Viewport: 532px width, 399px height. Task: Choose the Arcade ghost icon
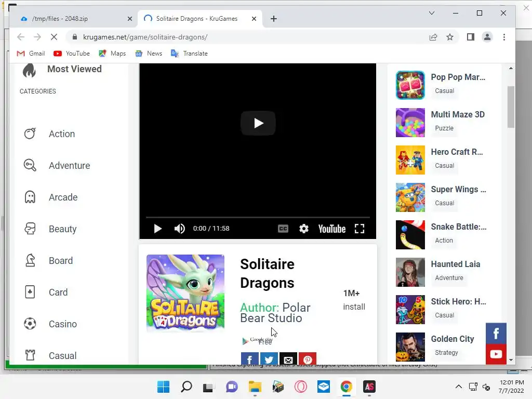point(30,197)
